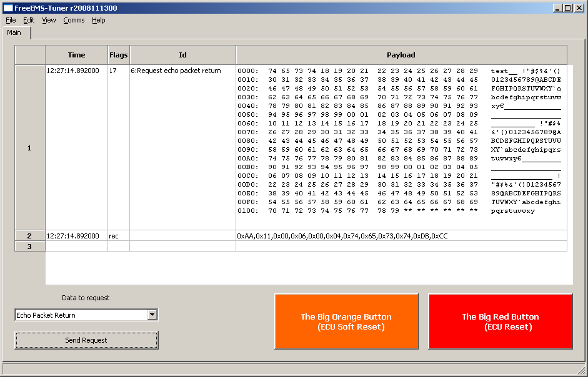Image resolution: width=588 pixels, height=377 pixels.
Task: Open the Comms menu
Action: [74, 20]
